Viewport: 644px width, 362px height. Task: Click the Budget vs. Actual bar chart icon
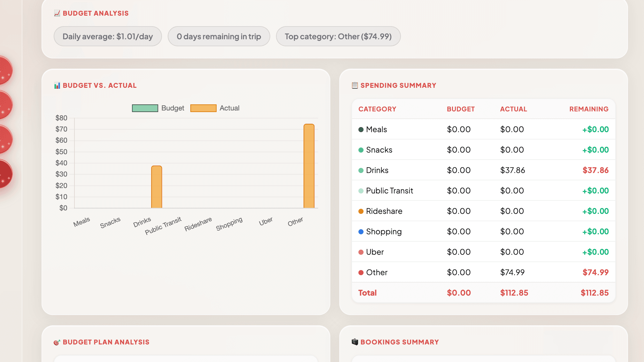(x=57, y=85)
